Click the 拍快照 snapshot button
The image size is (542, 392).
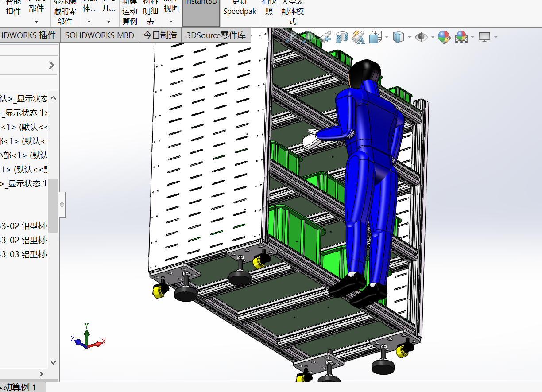point(269,8)
